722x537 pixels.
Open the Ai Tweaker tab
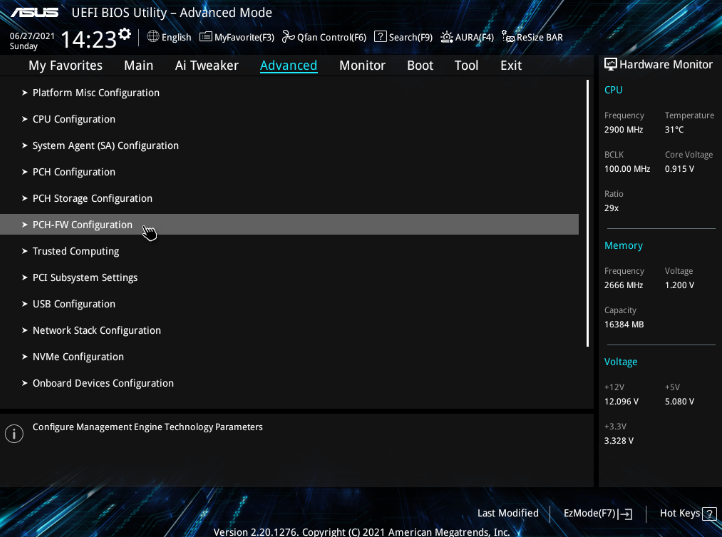pyautogui.click(x=207, y=65)
